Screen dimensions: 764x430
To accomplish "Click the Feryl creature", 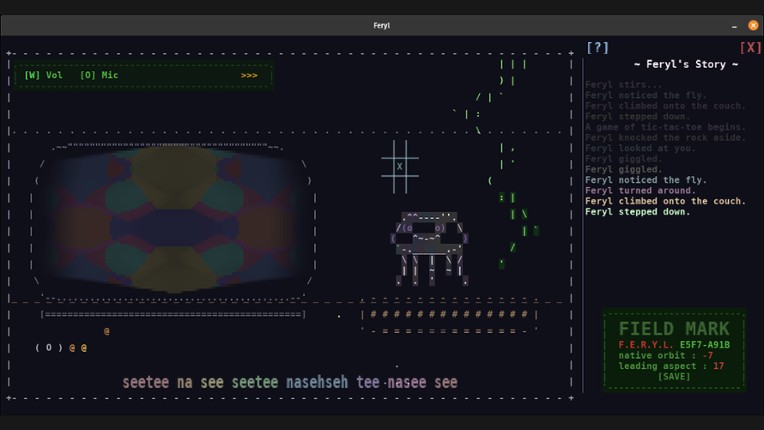I will point(429,247).
